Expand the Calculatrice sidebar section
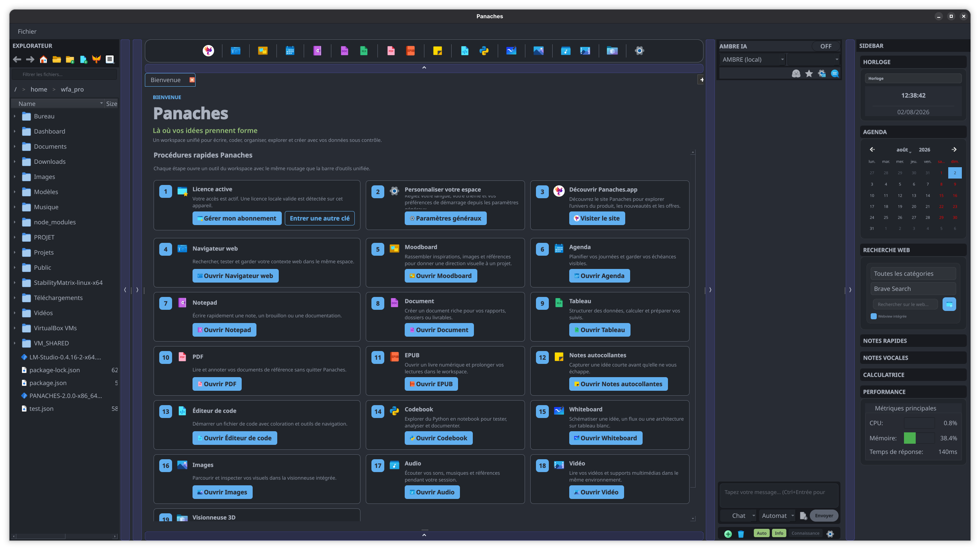Viewport: 980px width, 550px height. pyautogui.click(x=913, y=374)
